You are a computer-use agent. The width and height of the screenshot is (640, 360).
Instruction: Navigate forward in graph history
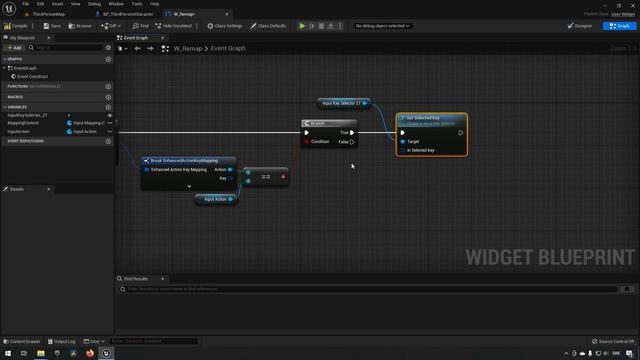tap(150, 49)
